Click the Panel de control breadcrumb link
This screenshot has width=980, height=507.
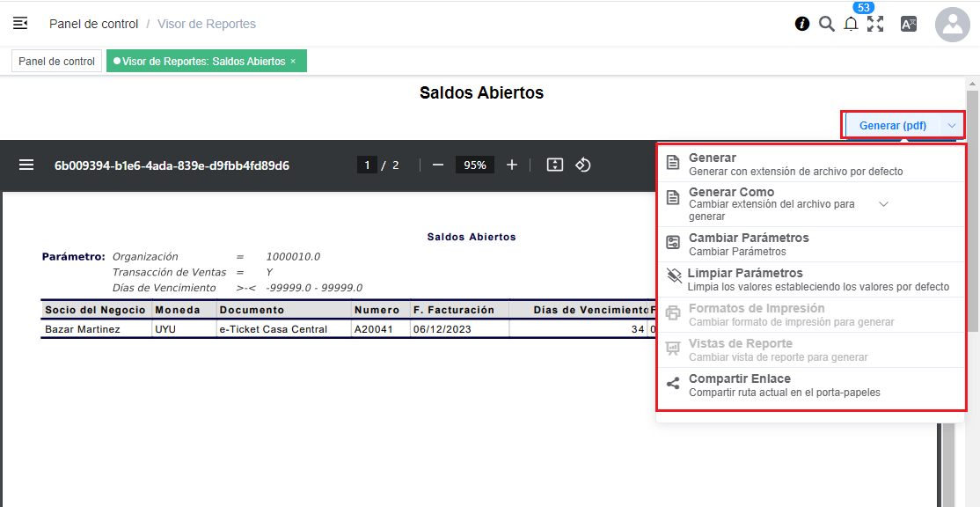[x=93, y=24]
